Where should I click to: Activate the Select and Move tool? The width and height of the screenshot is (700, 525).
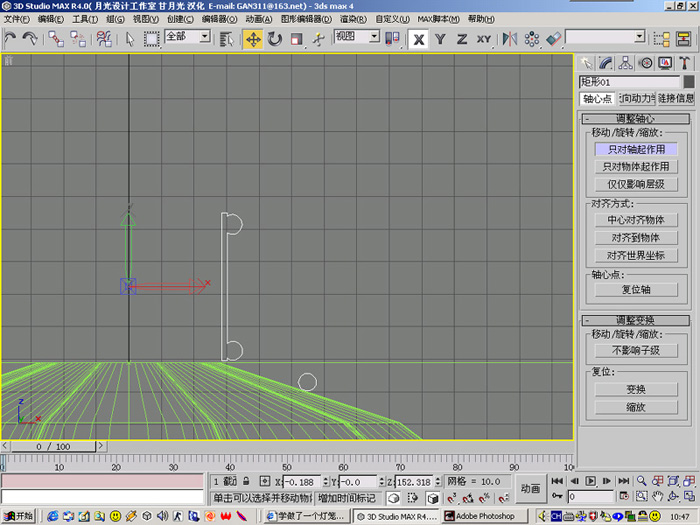(x=253, y=39)
